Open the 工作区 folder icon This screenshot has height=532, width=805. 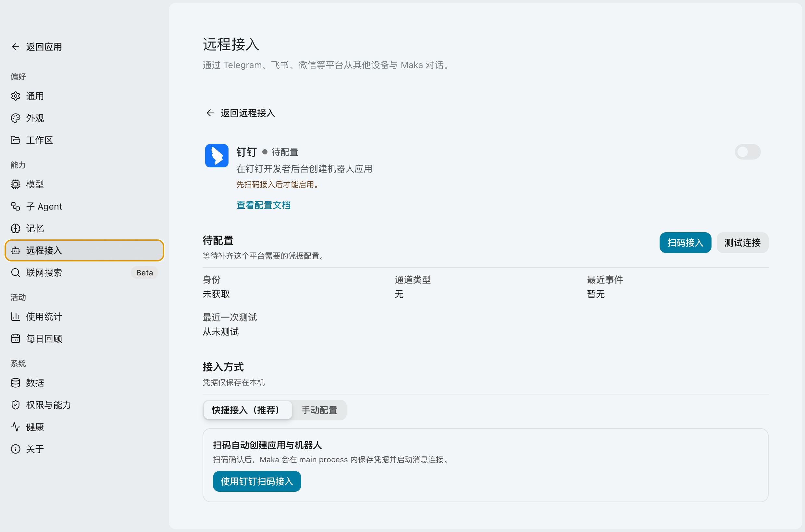coord(15,140)
